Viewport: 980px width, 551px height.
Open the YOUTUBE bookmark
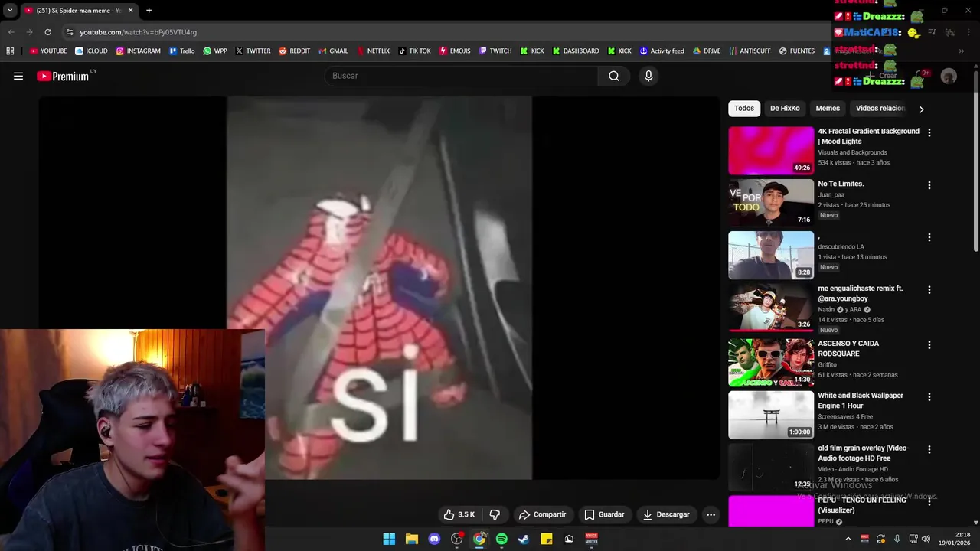pyautogui.click(x=48, y=51)
